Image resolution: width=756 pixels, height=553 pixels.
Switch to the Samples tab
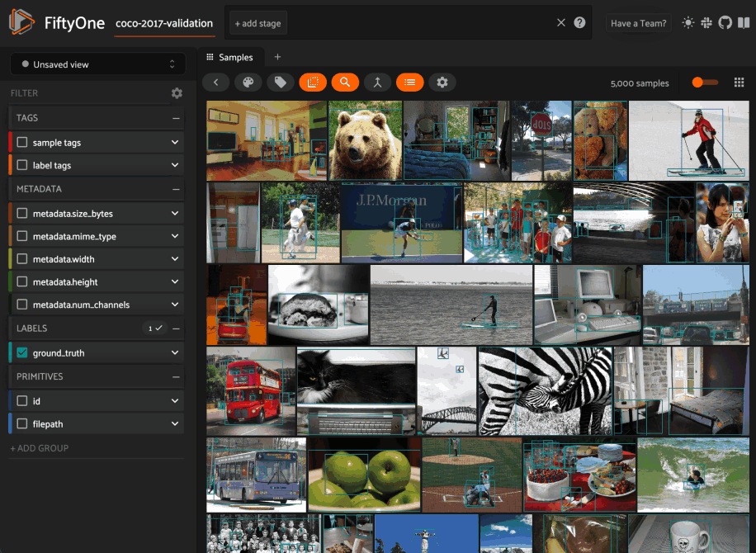tap(230, 58)
